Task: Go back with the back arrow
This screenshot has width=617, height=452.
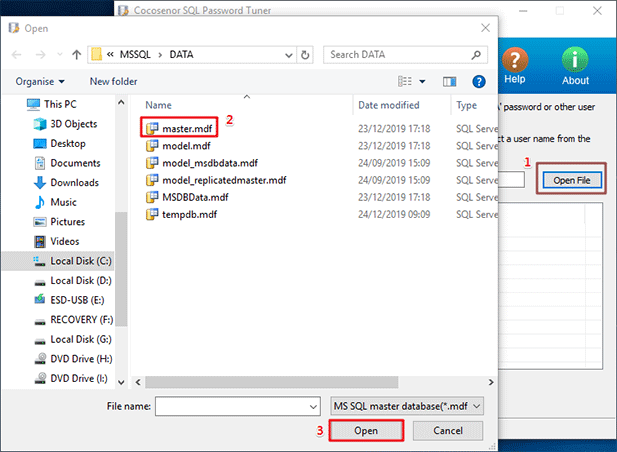Action: pos(17,55)
